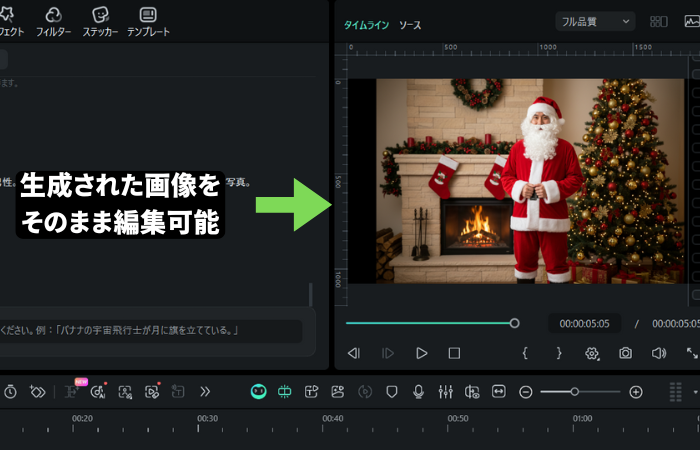Click the preview volume speaker icon

(x=659, y=354)
